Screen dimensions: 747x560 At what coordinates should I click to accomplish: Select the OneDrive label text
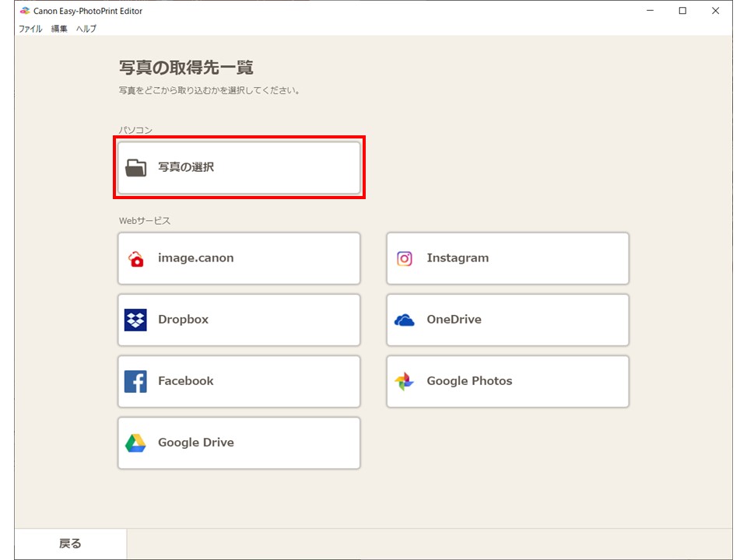(x=454, y=320)
